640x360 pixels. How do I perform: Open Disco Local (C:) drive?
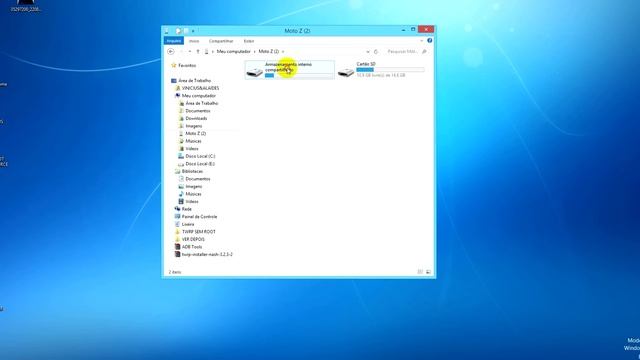tap(200, 156)
